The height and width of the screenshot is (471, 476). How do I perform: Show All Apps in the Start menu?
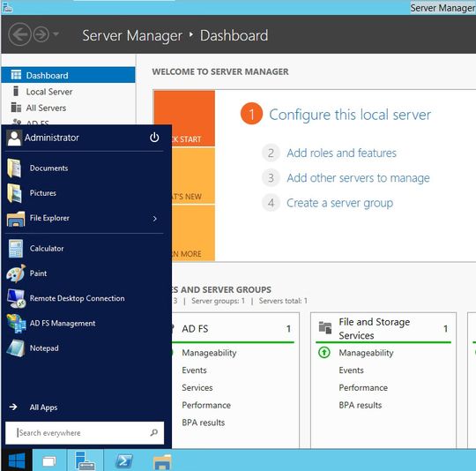coord(43,407)
